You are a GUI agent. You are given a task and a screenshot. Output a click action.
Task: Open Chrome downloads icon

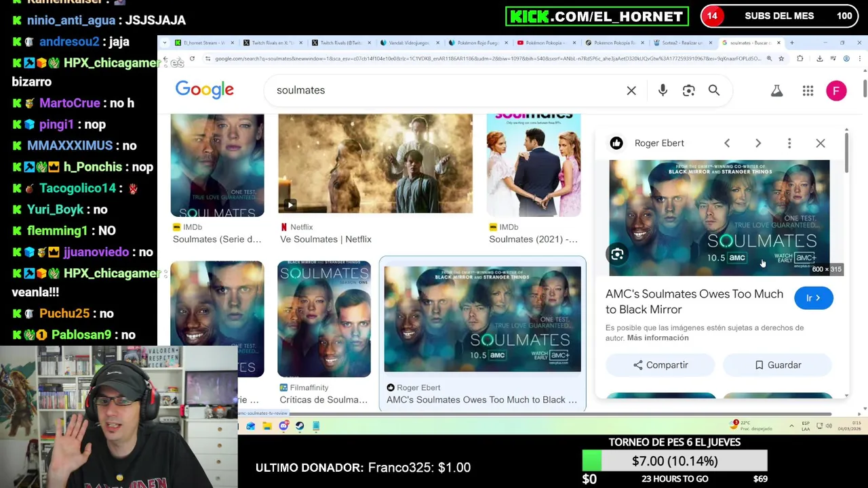coord(819,59)
